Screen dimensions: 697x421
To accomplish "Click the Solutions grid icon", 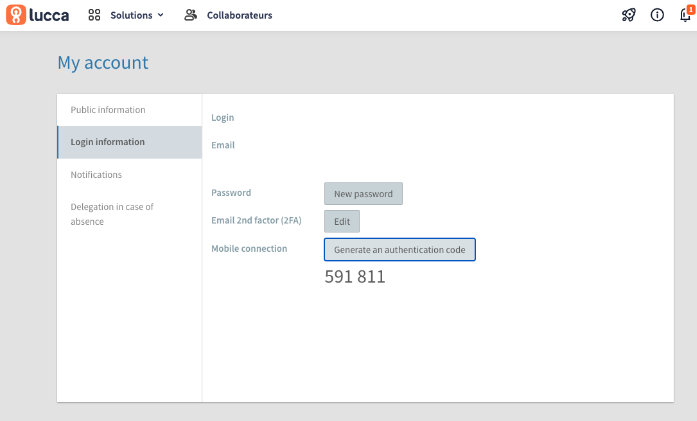I will coord(94,15).
